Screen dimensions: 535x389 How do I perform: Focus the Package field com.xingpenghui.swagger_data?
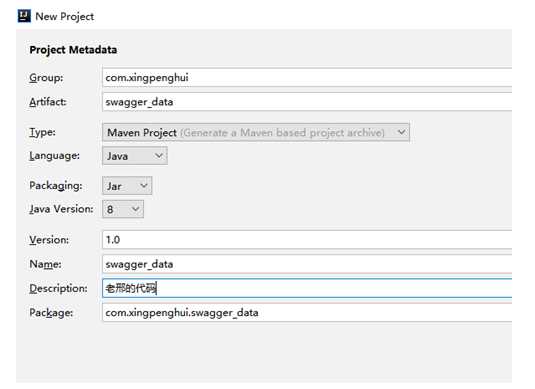(x=307, y=313)
